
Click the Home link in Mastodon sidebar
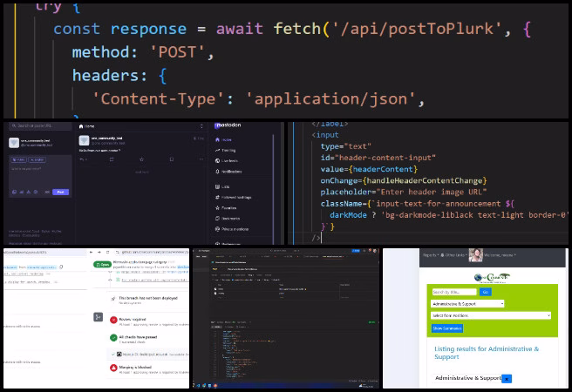(223, 140)
